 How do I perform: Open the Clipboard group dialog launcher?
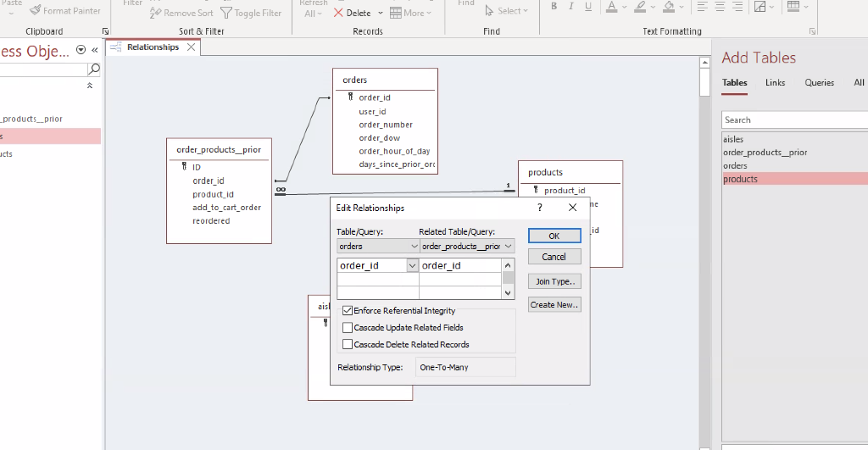tap(105, 31)
